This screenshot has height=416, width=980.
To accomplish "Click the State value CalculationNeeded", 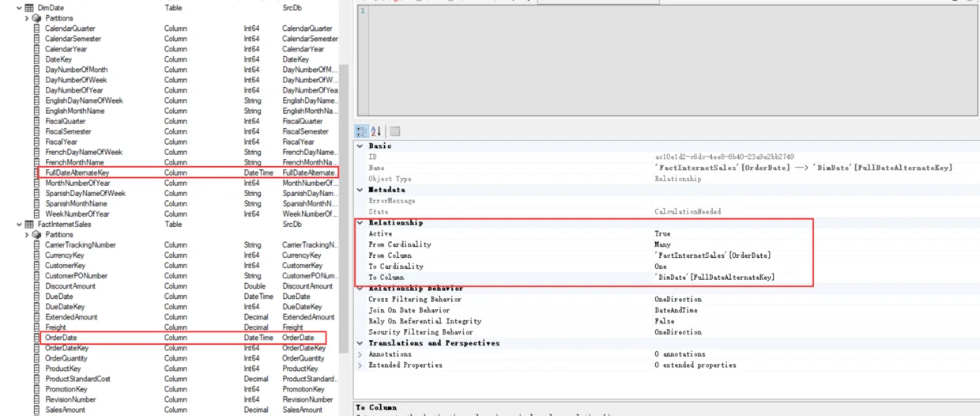I will [688, 212].
